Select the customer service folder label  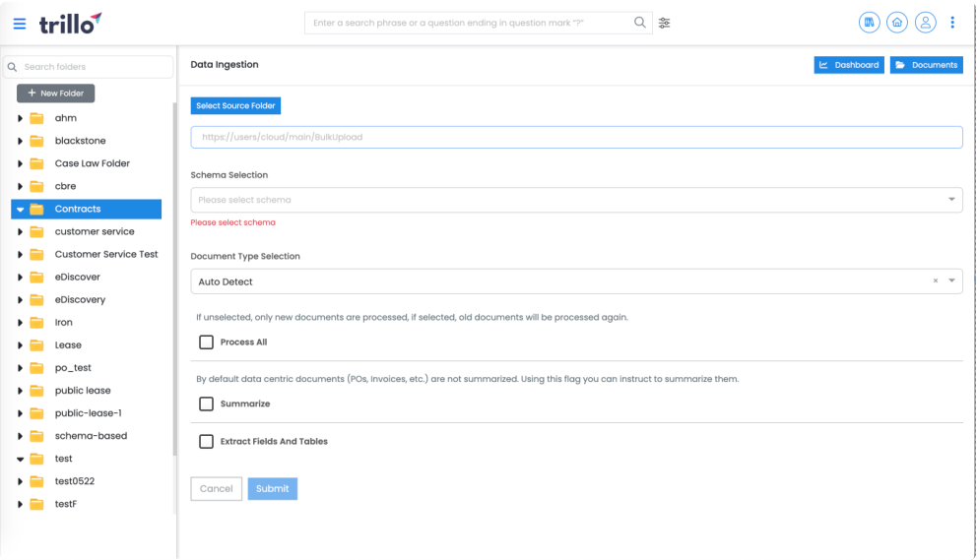pos(95,231)
